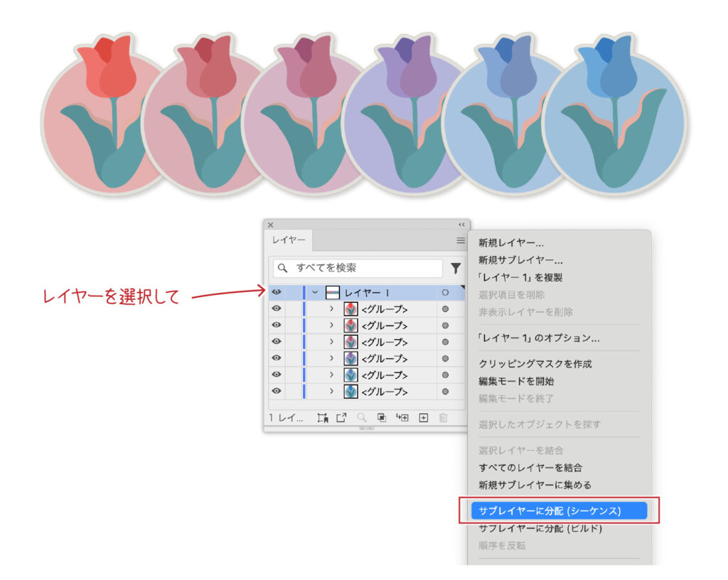The width and height of the screenshot is (728, 580).
Task: Expand the first <グループ> sublayer
Action: click(x=331, y=308)
